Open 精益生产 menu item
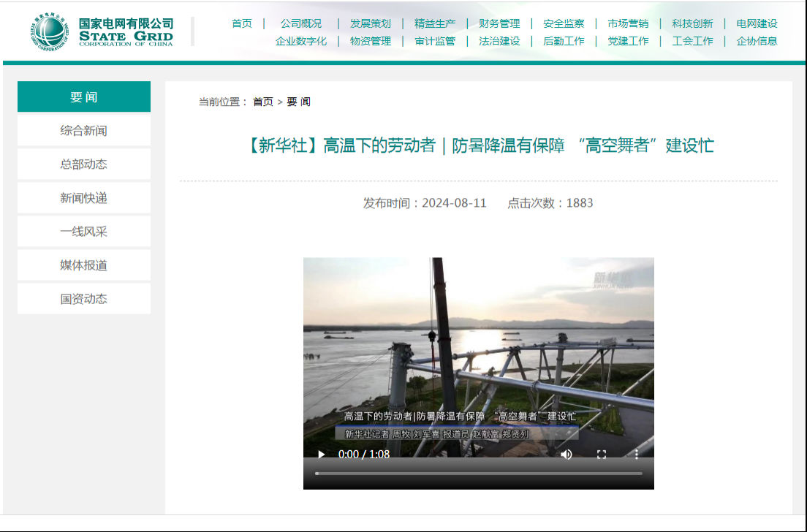This screenshot has height=532, width=807. point(435,23)
